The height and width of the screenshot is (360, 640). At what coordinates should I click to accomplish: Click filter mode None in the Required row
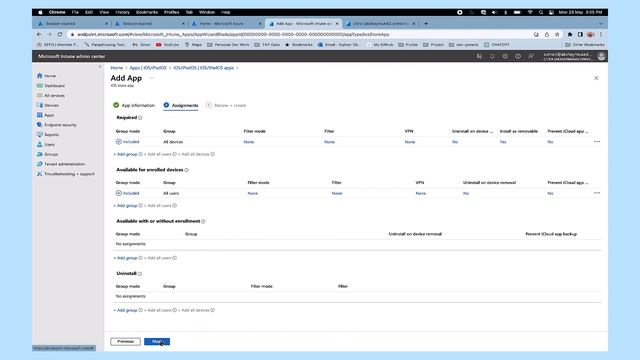[x=249, y=142]
